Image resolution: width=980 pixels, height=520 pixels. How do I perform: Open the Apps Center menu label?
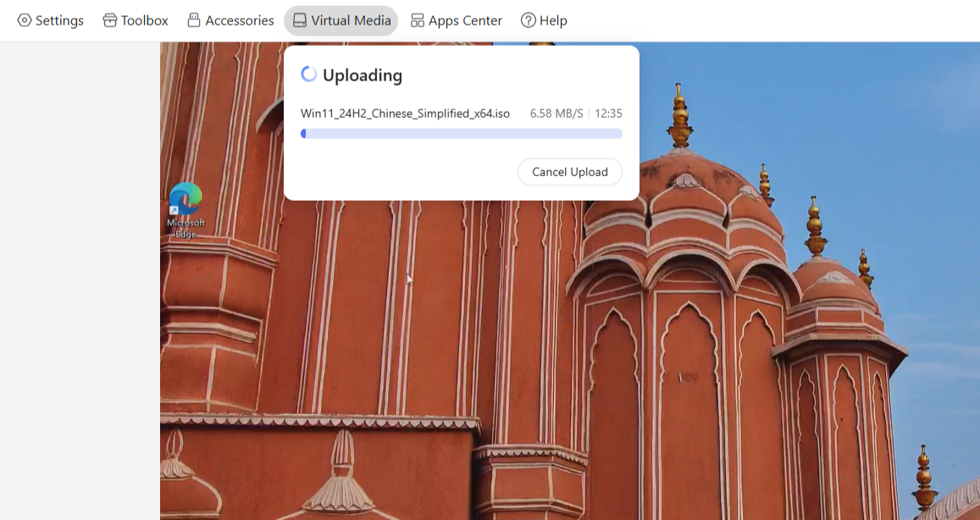pyautogui.click(x=465, y=20)
